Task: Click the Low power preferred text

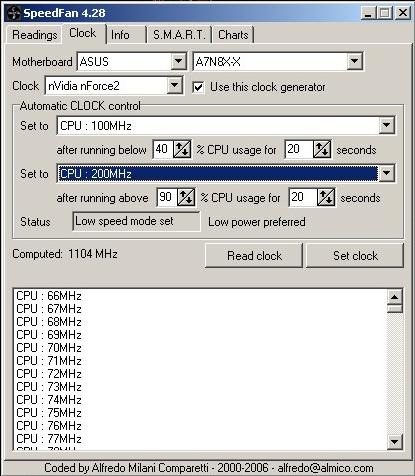Action: click(257, 222)
